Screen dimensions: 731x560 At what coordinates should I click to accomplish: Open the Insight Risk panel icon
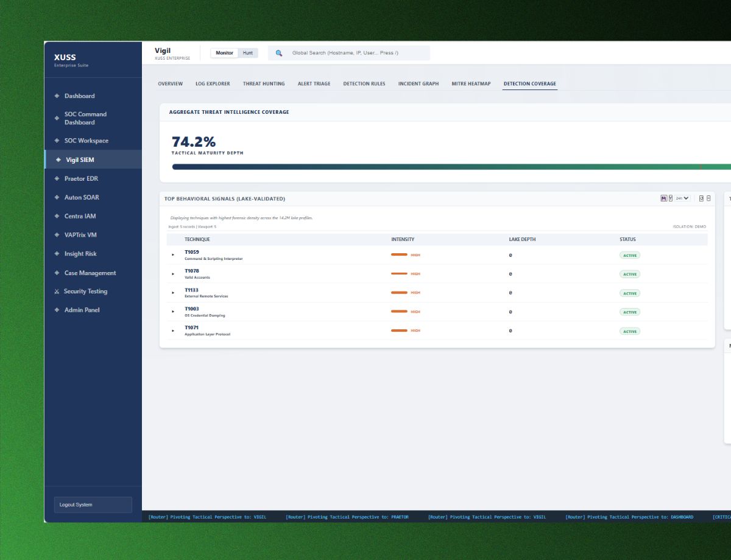(56, 254)
